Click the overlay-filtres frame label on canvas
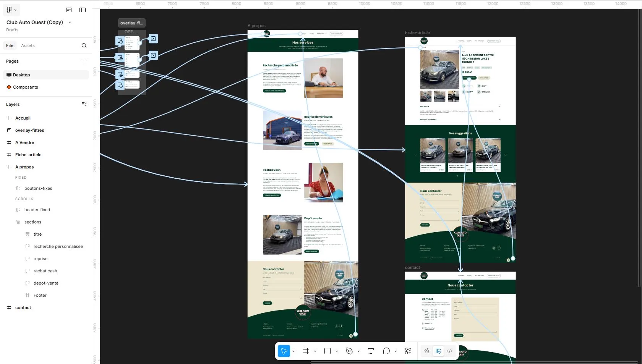The width and height of the screenshot is (642, 364). click(x=131, y=23)
